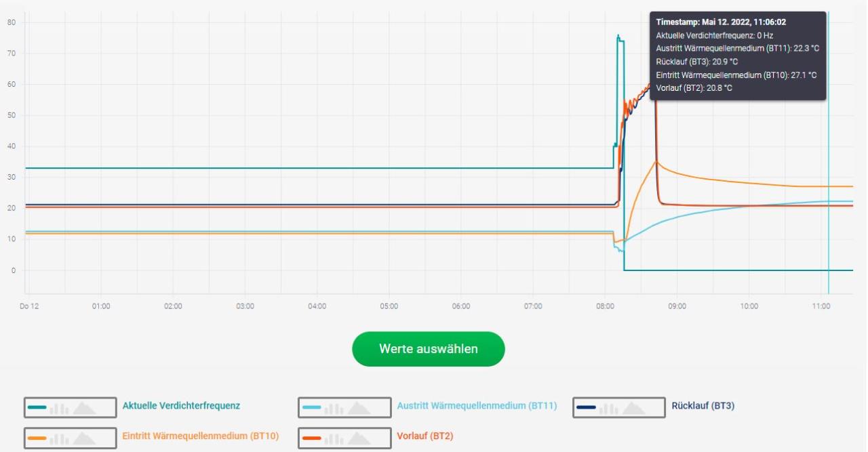Click the compressor frequency peak near 75 Hz
This screenshot has height=452, width=868.
click(x=618, y=36)
